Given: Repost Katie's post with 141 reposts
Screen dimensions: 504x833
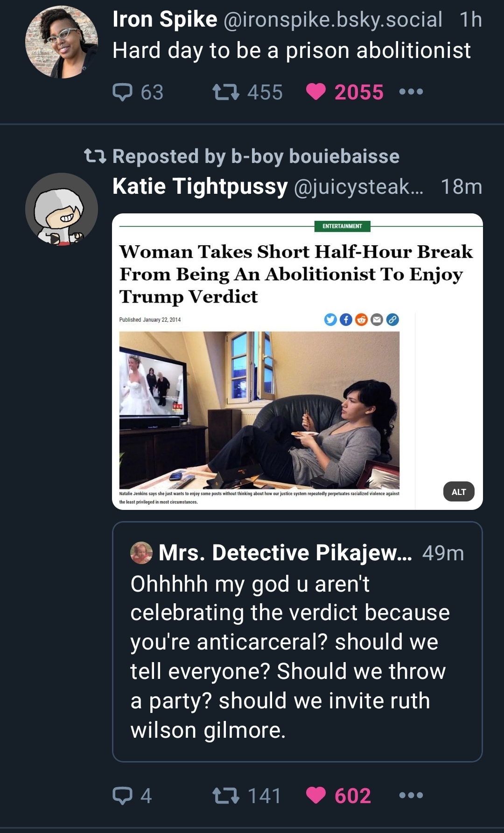Looking at the screenshot, I should (226, 795).
